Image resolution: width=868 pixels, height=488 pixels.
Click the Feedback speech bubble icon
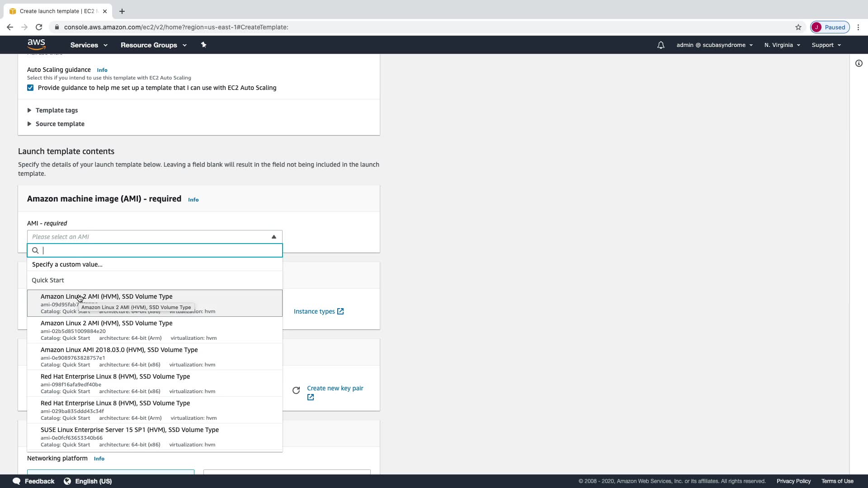click(x=17, y=481)
